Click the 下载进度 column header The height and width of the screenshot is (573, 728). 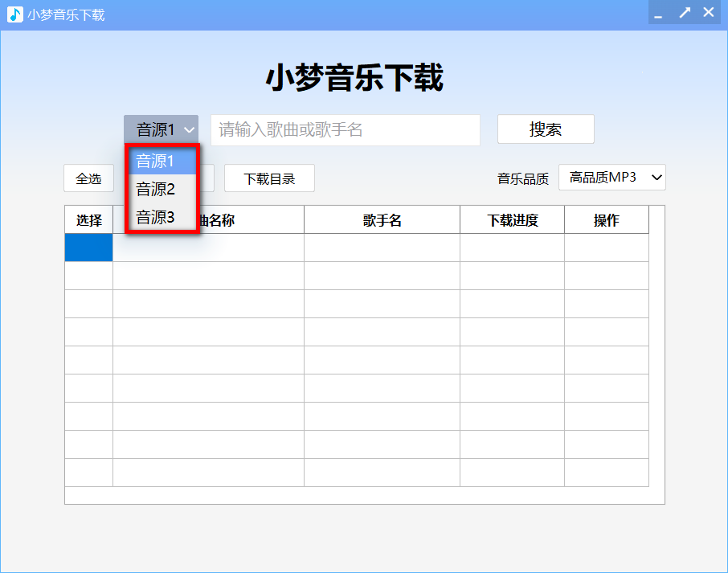512,219
